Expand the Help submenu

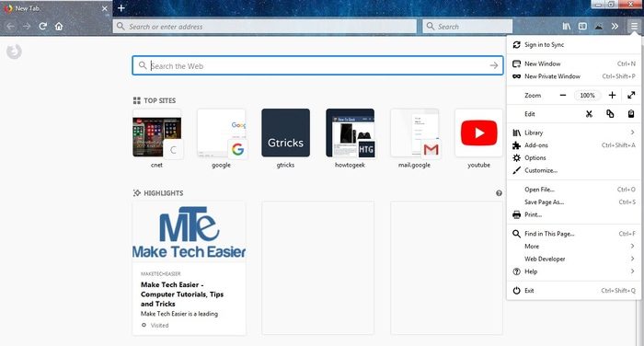[x=574, y=271]
